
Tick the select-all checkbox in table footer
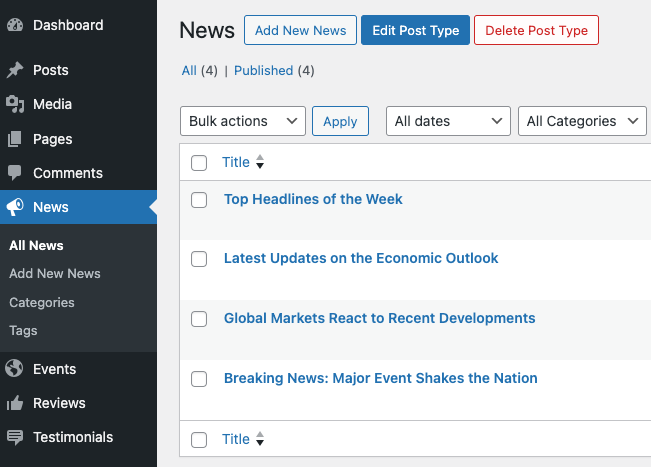pyautogui.click(x=199, y=440)
